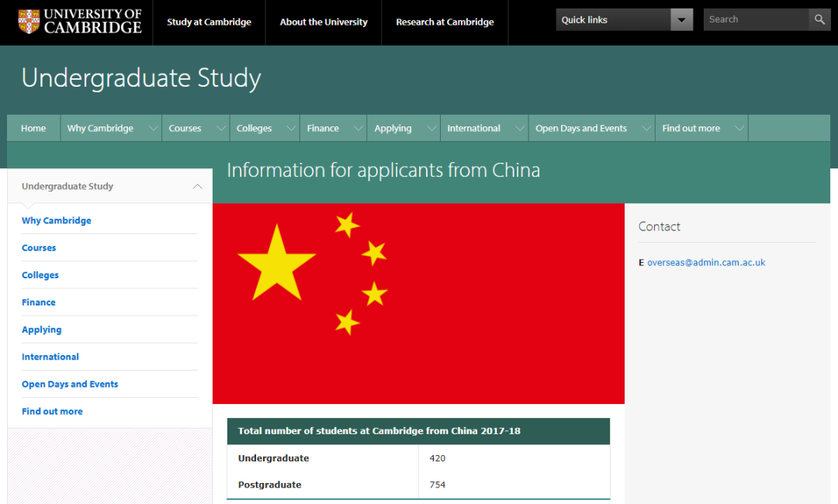Click the value 754 in the table
Screen dimensions: 838x504
[437, 485]
